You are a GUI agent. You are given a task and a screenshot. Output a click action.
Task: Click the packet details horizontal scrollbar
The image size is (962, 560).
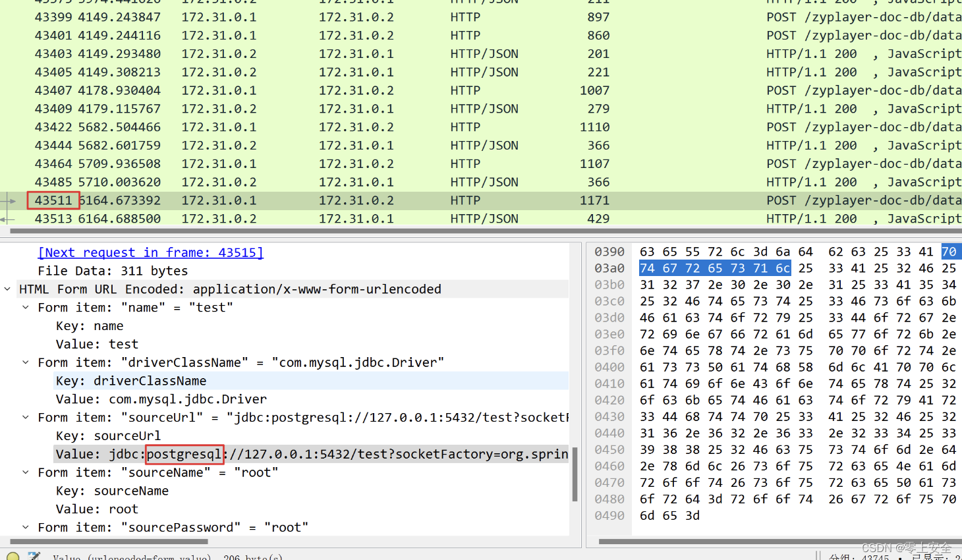click(109, 542)
